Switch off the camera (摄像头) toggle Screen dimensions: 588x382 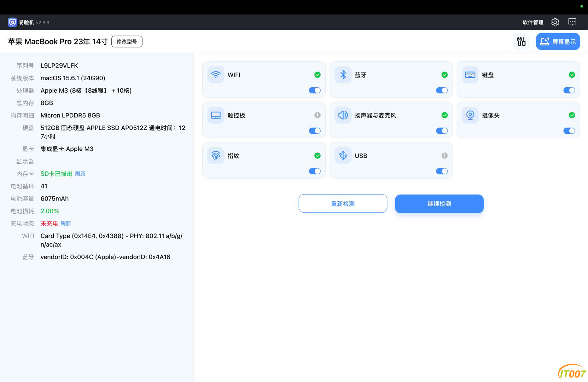coord(569,131)
